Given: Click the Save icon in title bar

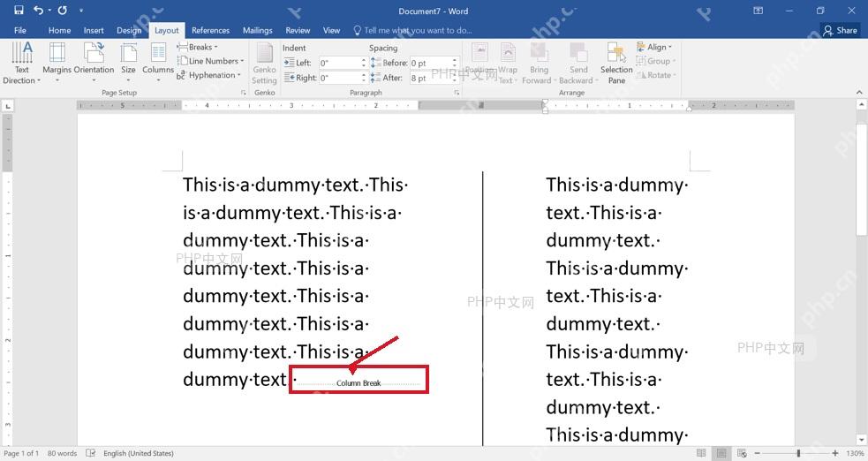Looking at the screenshot, I should (19, 10).
